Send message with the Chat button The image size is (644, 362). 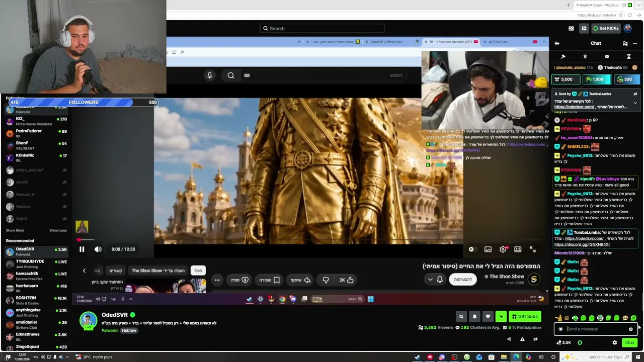pos(629,343)
